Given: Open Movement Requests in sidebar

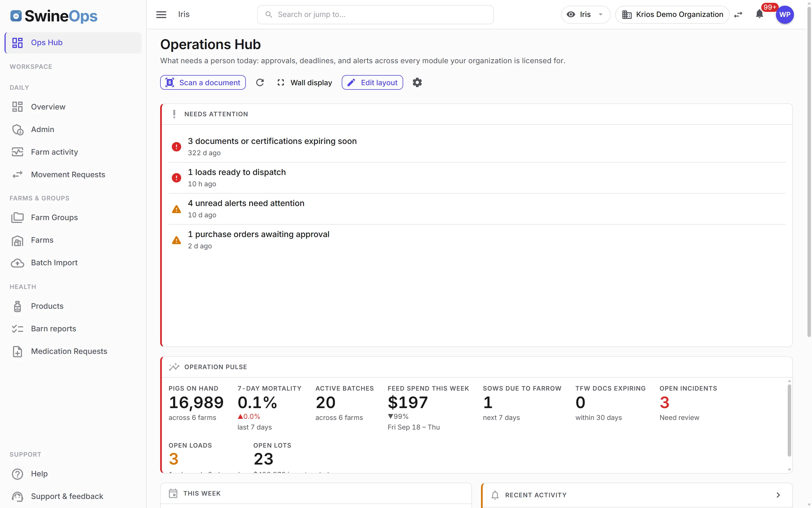Looking at the screenshot, I should (73, 174).
